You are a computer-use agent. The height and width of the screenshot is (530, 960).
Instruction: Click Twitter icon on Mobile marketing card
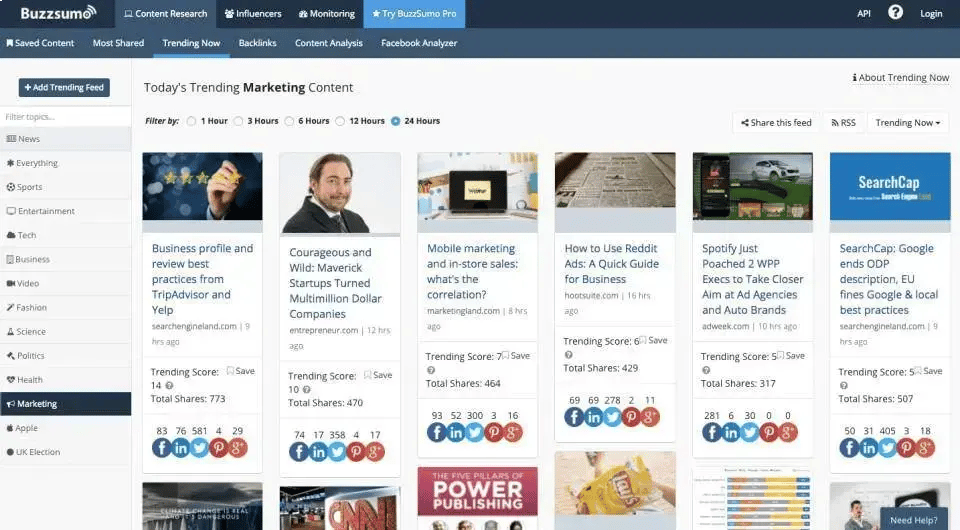coord(474,433)
